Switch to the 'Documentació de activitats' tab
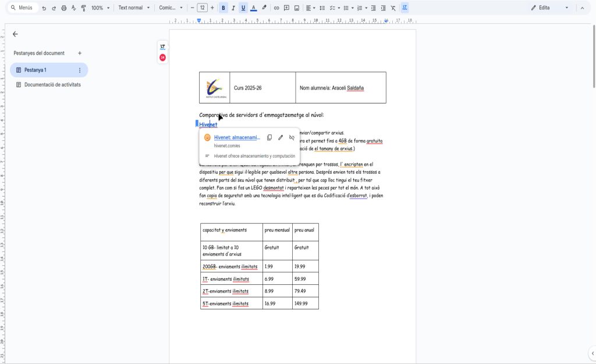596x364 pixels. pyautogui.click(x=52, y=85)
